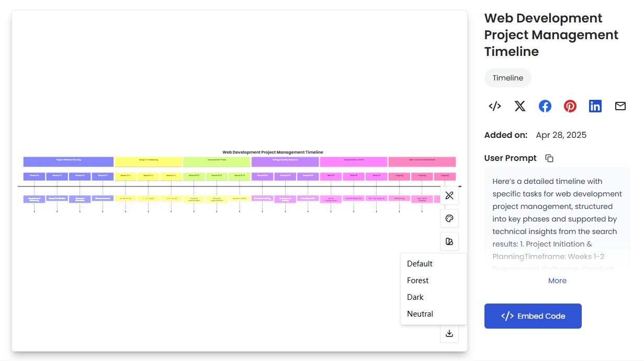Share the timeline on Facebook

pyautogui.click(x=545, y=107)
